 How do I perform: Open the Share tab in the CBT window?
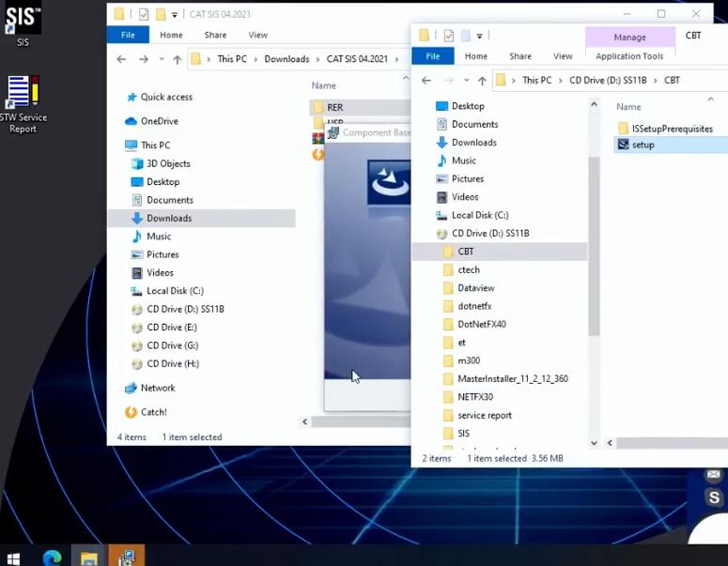click(x=520, y=56)
